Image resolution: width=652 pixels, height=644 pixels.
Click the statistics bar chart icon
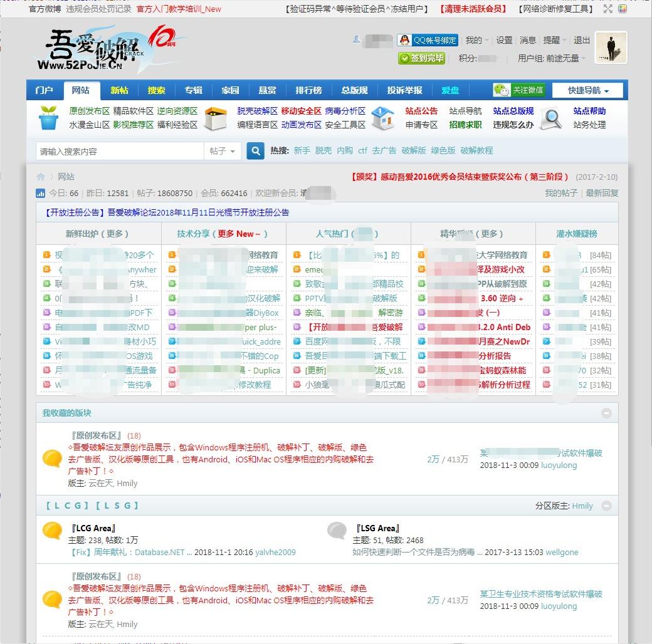40,193
